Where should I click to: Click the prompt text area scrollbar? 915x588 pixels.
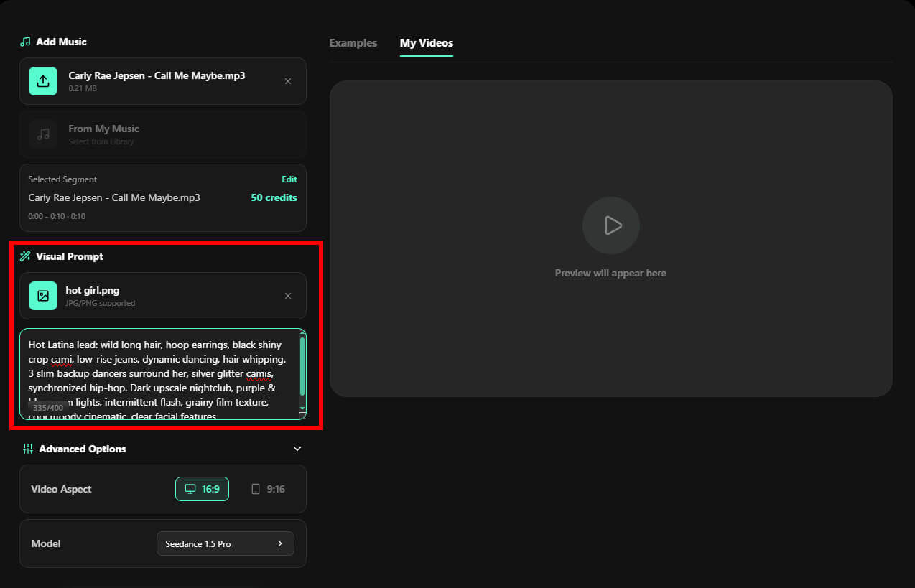(x=302, y=366)
